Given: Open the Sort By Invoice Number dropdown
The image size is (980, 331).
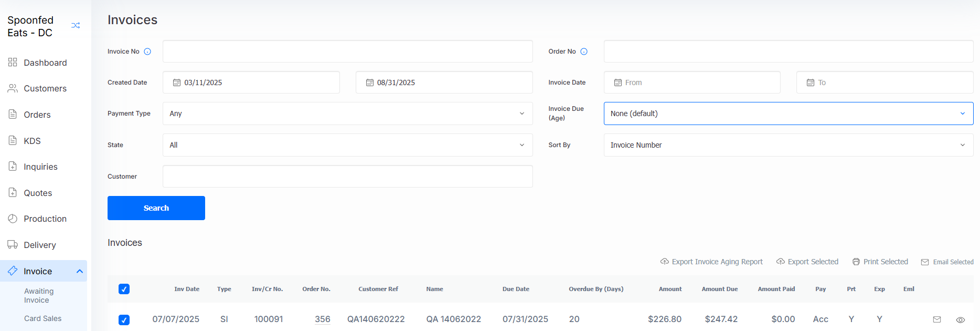Looking at the screenshot, I should (789, 145).
